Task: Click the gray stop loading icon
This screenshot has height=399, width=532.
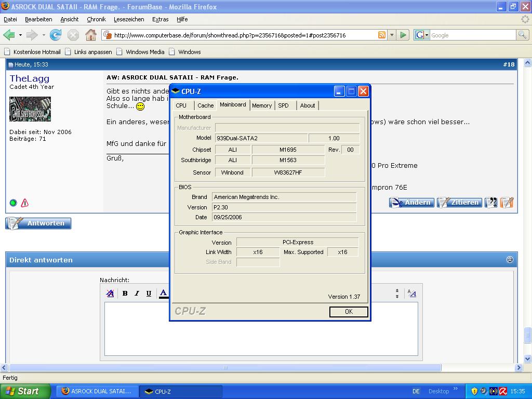Action: [73, 35]
